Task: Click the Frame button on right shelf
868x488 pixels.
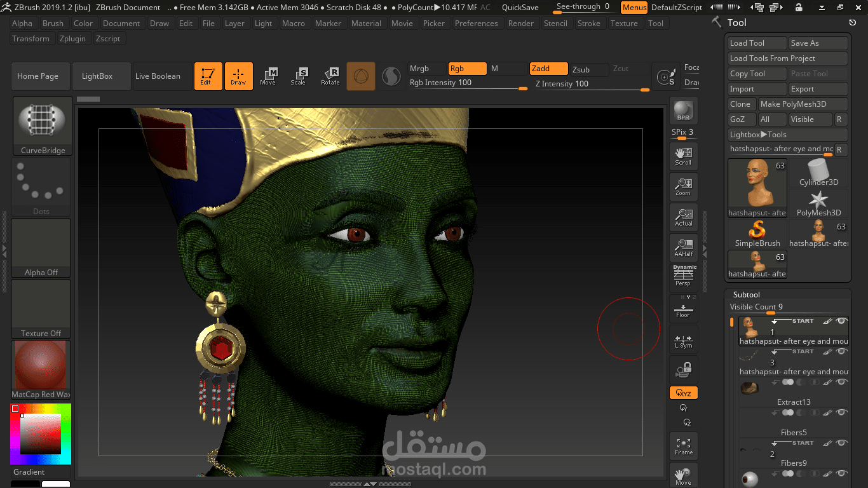Action: pos(683,446)
